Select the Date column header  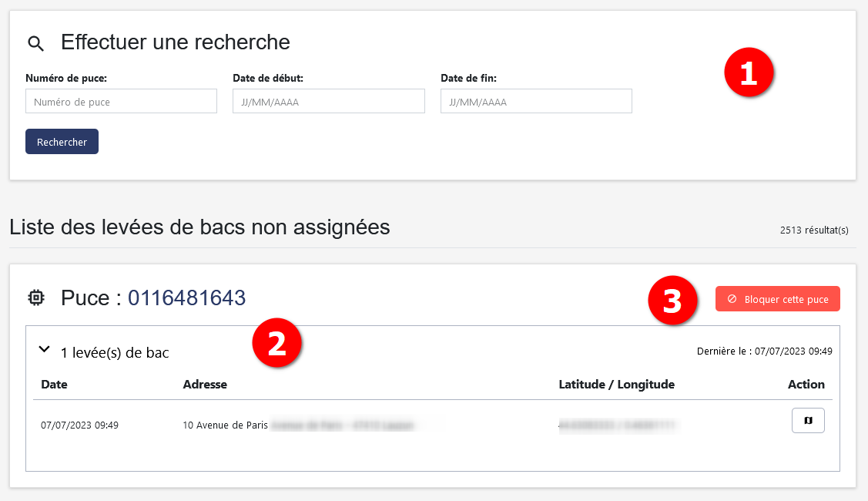pyautogui.click(x=54, y=384)
